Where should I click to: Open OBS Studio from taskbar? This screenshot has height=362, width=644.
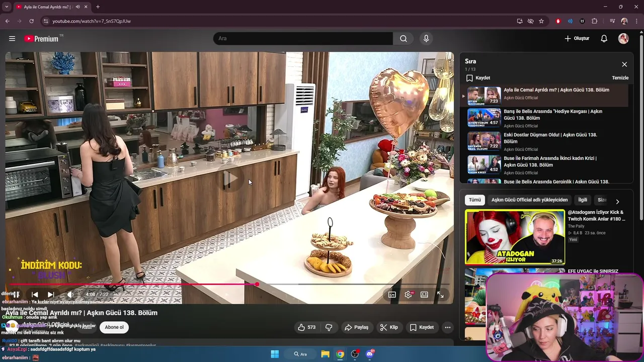tap(355, 354)
